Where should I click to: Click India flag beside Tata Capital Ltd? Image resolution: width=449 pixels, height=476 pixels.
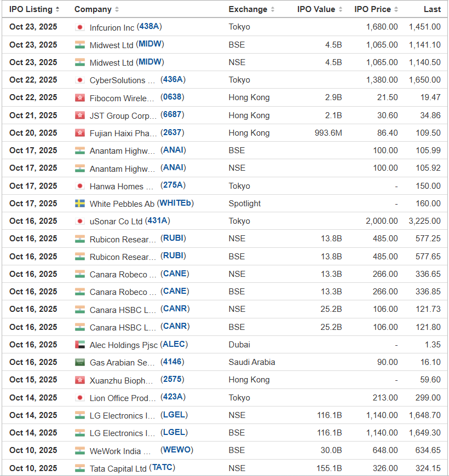coord(80,468)
